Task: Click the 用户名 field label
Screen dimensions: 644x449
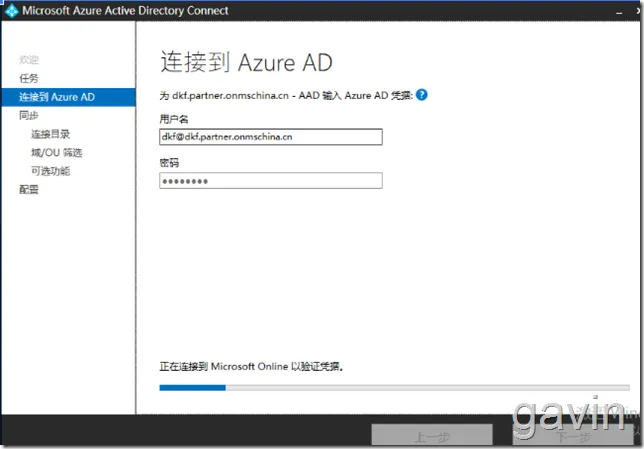Action: [x=174, y=120]
